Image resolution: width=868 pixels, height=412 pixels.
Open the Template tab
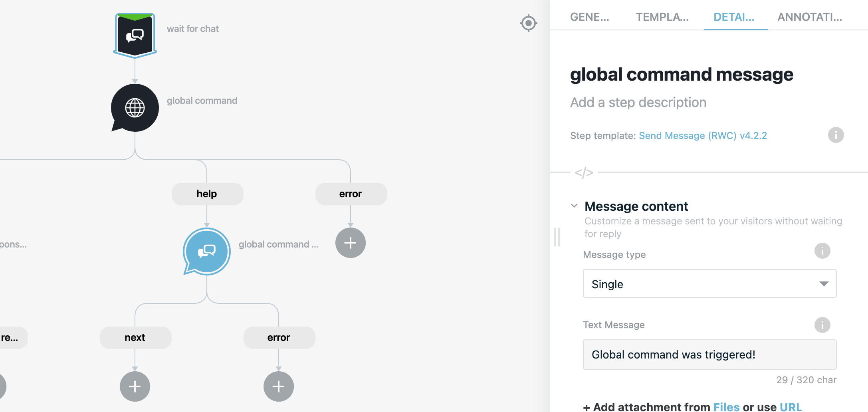coord(662,17)
